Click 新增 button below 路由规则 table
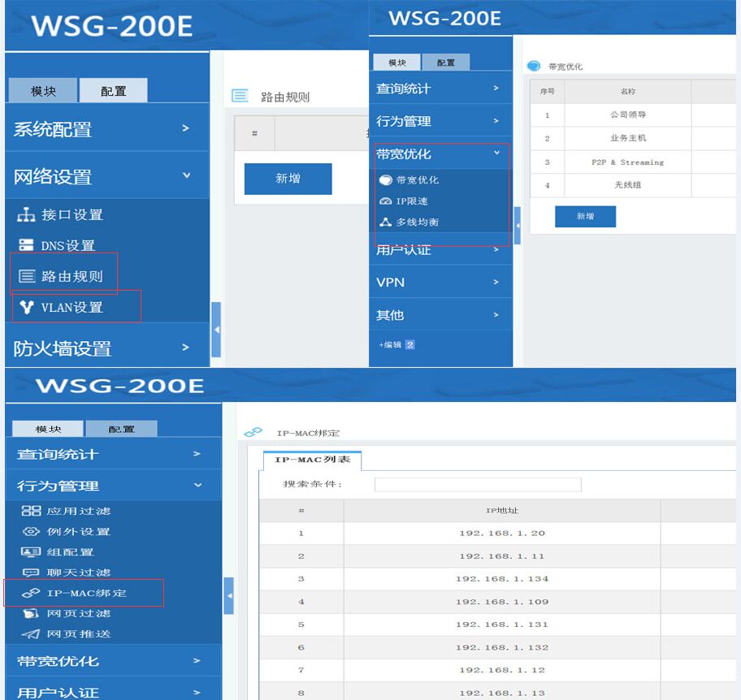Screen dimensions: 741x700 pyautogui.click(x=288, y=179)
